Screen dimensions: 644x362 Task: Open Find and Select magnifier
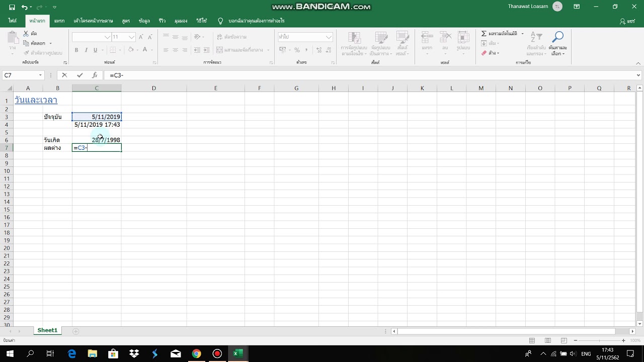pyautogui.click(x=558, y=37)
